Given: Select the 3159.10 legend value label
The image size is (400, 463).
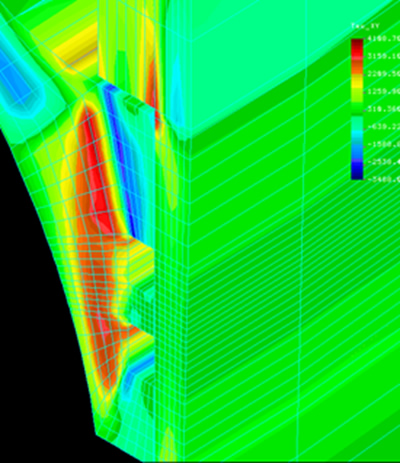Looking at the screenshot, I should (382, 56).
